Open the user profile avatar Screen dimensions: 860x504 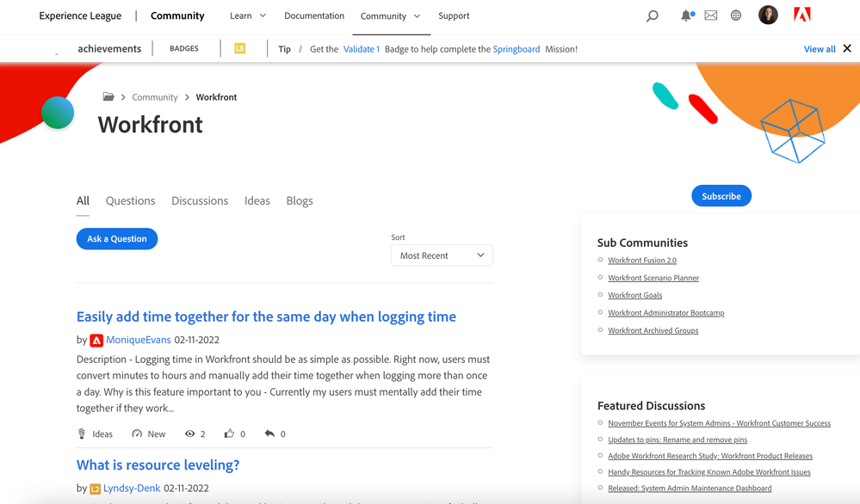768,15
